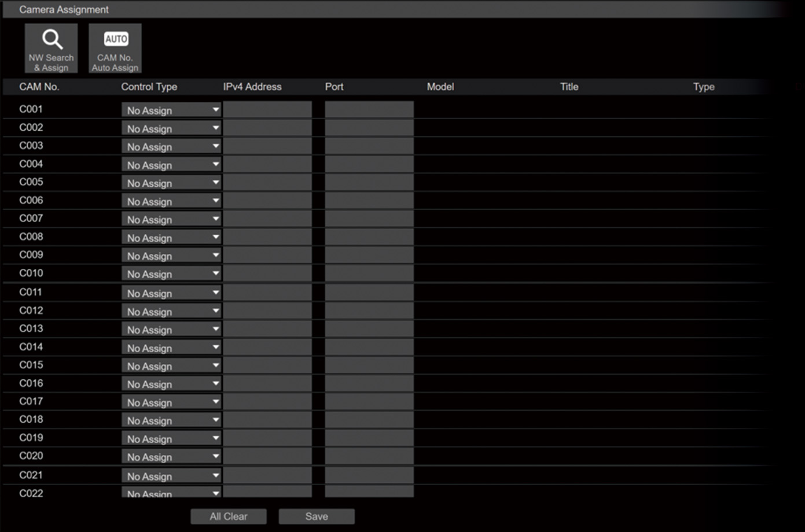Click the Port input for C021

pos(369,476)
